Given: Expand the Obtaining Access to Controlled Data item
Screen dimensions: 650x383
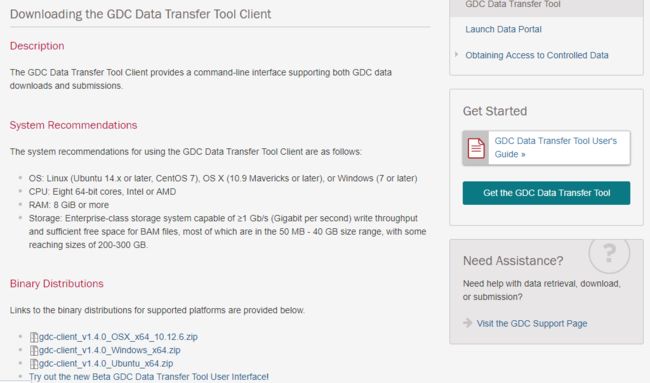Looking at the screenshot, I should click(x=456, y=54).
